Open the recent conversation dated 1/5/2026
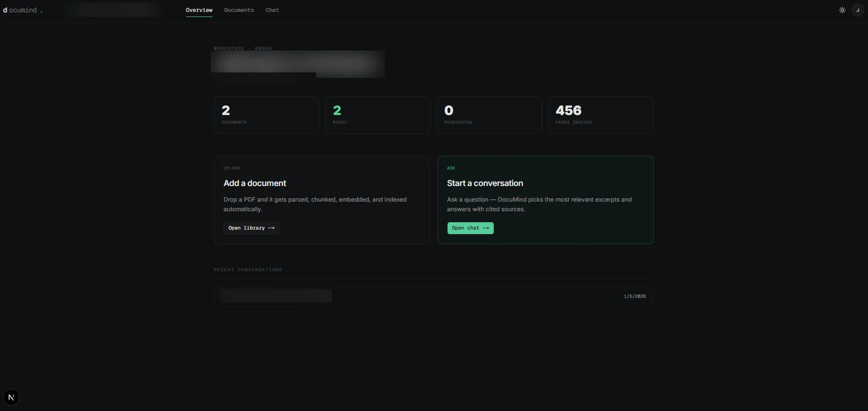 click(x=433, y=296)
